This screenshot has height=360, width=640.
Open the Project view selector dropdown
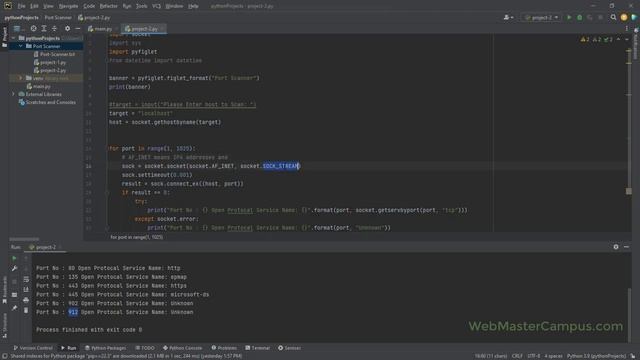pos(18,29)
